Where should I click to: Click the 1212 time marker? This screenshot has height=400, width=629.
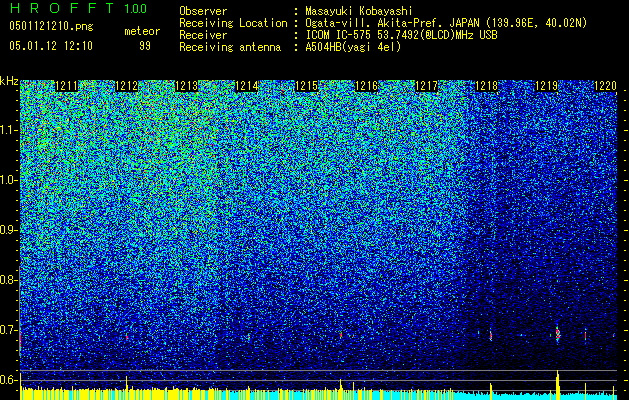click(127, 86)
